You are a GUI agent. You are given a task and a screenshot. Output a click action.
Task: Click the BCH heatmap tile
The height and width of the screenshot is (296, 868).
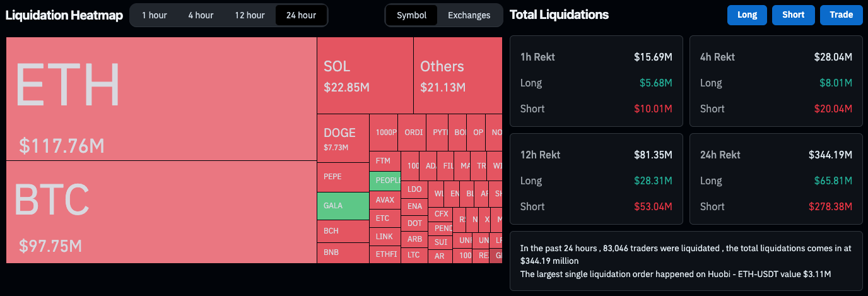(343, 231)
